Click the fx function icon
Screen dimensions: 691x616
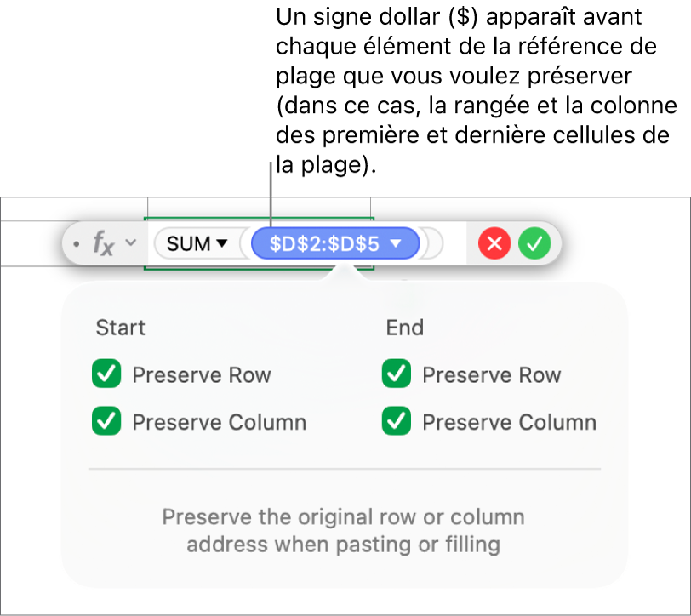tap(103, 244)
